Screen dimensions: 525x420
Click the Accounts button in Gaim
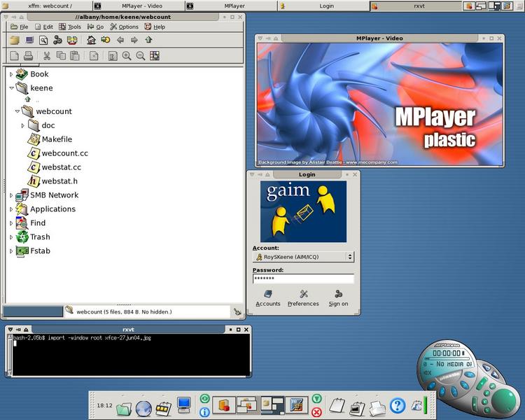click(268, 298)
